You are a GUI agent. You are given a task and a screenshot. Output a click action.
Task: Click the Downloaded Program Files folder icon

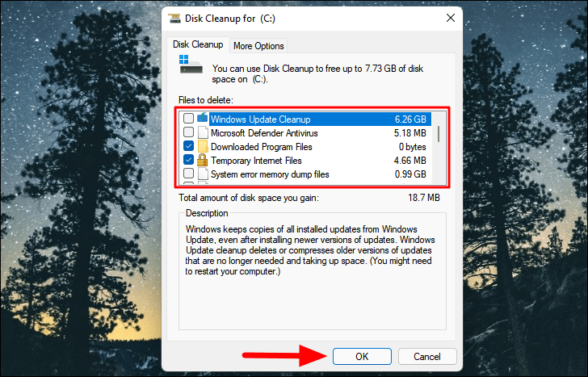203,147
